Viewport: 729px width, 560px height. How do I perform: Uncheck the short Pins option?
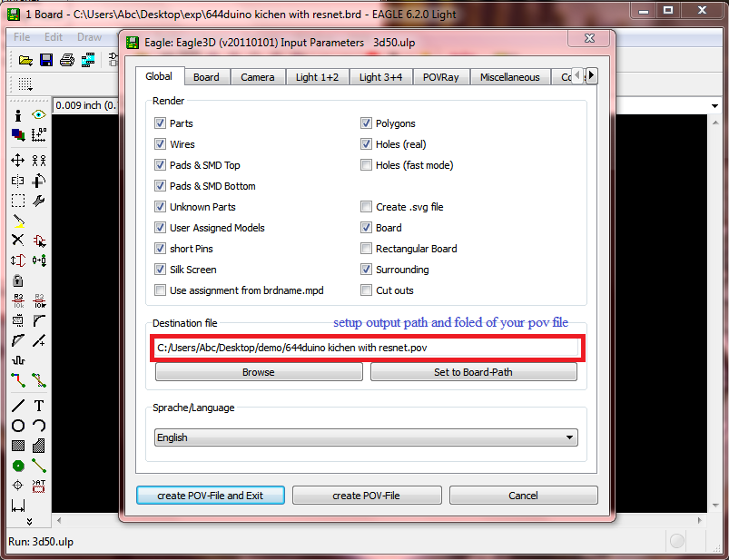tap(160, 249)
